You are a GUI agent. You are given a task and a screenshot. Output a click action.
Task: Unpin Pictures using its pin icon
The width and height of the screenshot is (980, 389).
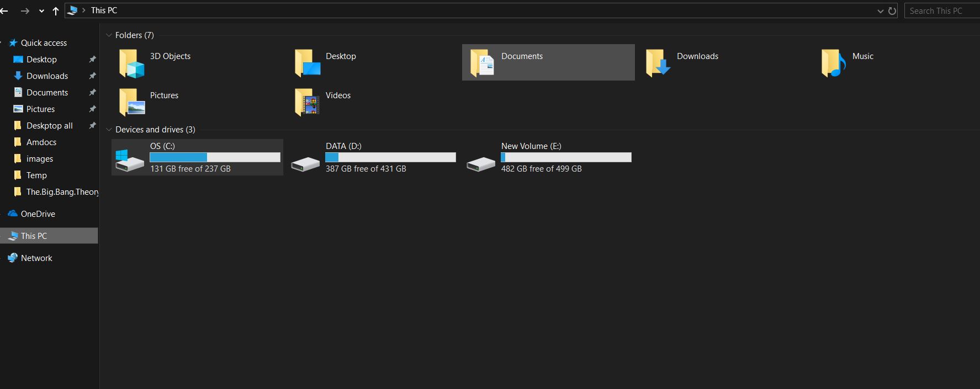(92, 109)
